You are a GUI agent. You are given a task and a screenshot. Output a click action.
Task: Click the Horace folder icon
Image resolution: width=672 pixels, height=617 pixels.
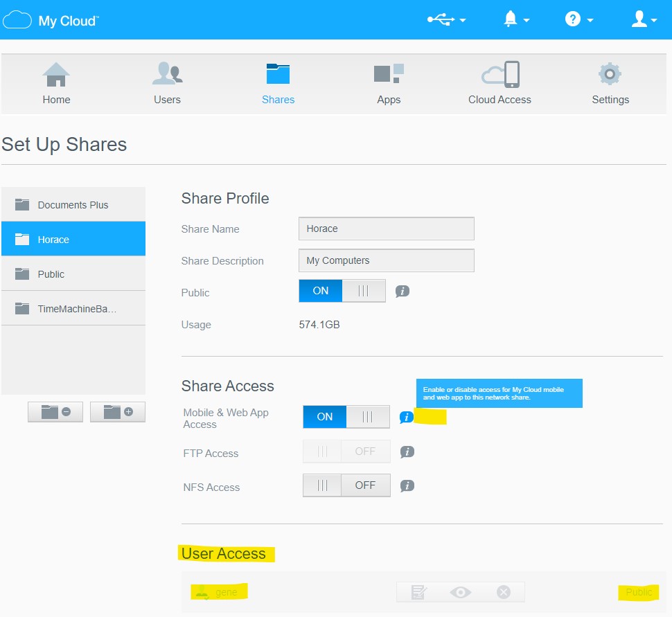coord(22,239)
